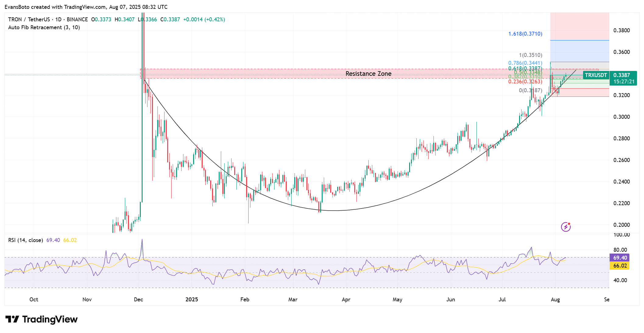
Task: Click the 1(0.3510) Fib level label
Action: click(530, 55)
